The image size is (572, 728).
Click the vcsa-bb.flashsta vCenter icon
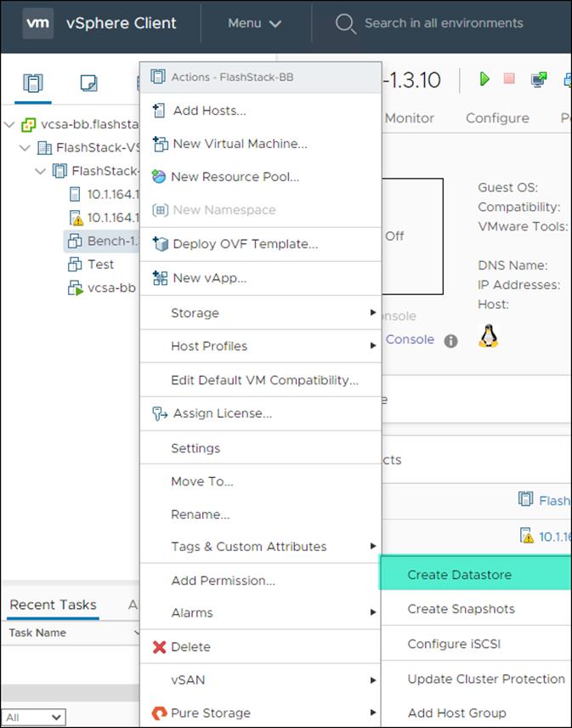(x=28, y=124)
